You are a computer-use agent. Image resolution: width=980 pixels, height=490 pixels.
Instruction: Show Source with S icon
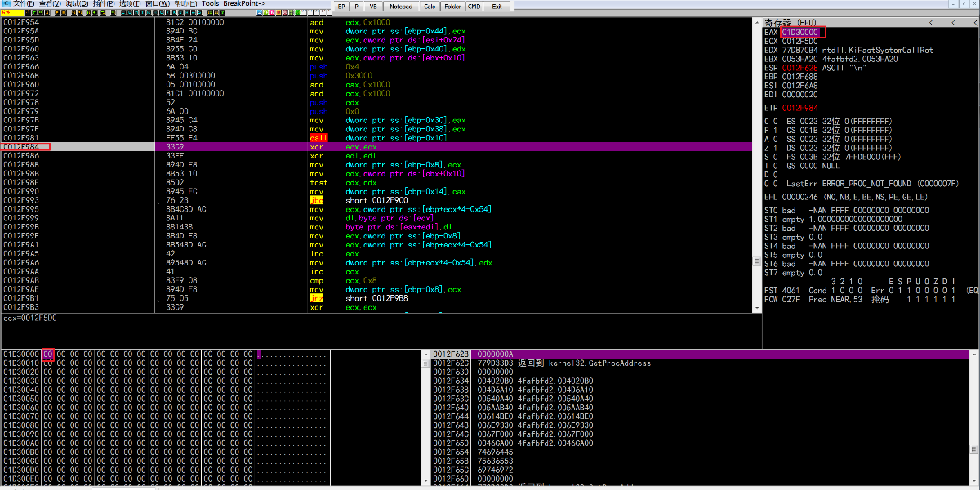(x=199, y=12)
